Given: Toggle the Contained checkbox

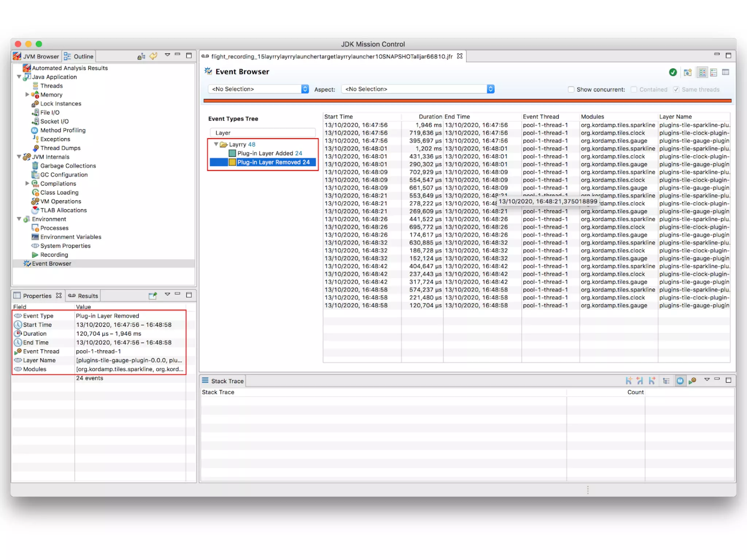Looking at the screenshot, I should [x=634, y=89].
